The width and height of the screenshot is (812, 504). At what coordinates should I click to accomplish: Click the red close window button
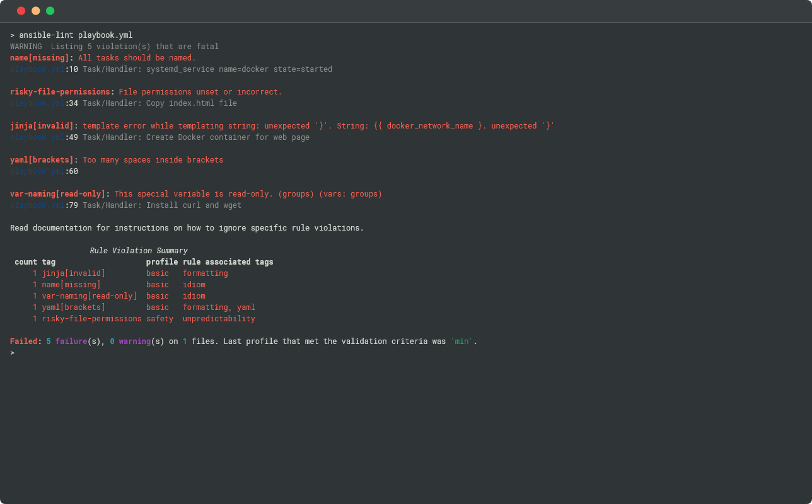pyautogui.click(x=21, y=11)
